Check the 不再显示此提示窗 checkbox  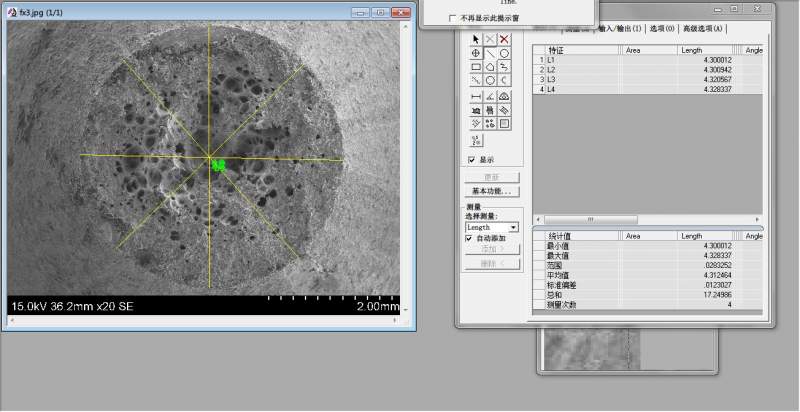(452, 18)
